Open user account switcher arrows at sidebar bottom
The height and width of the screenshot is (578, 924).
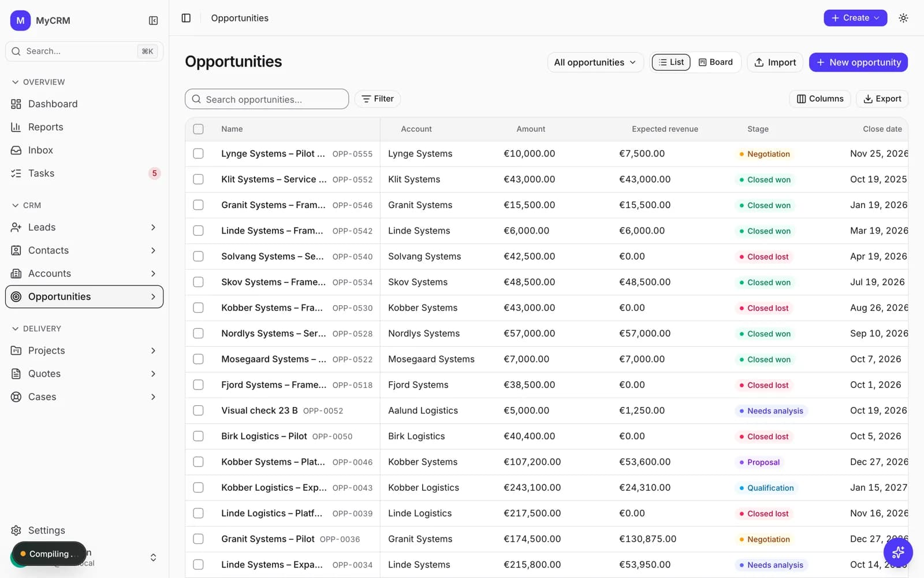[x=153, y=557]
